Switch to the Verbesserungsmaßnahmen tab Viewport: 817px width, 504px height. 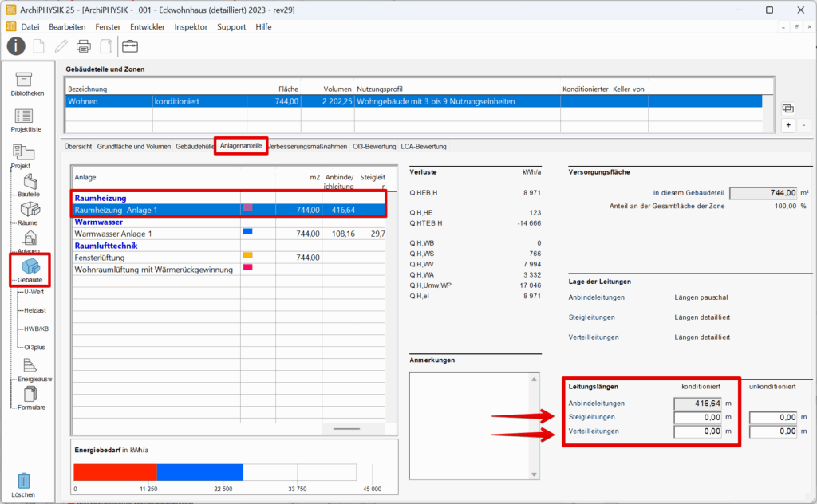point(307,146)
